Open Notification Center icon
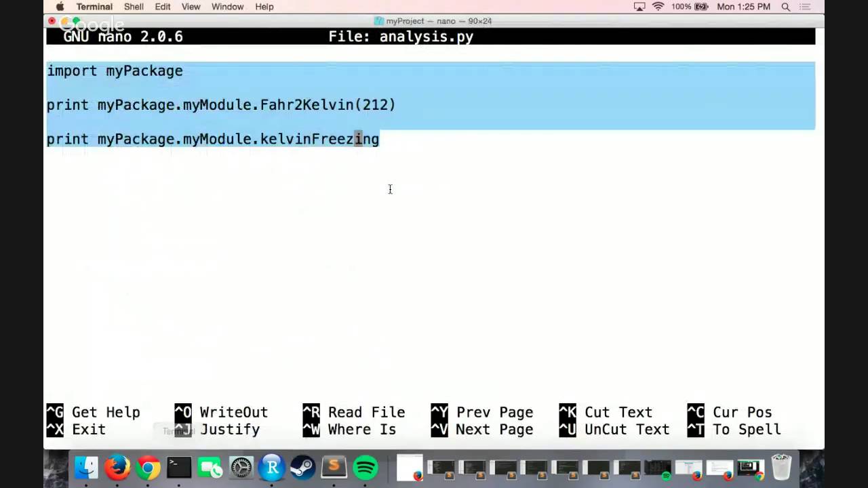The image size is (868, 488). point(806,7)
